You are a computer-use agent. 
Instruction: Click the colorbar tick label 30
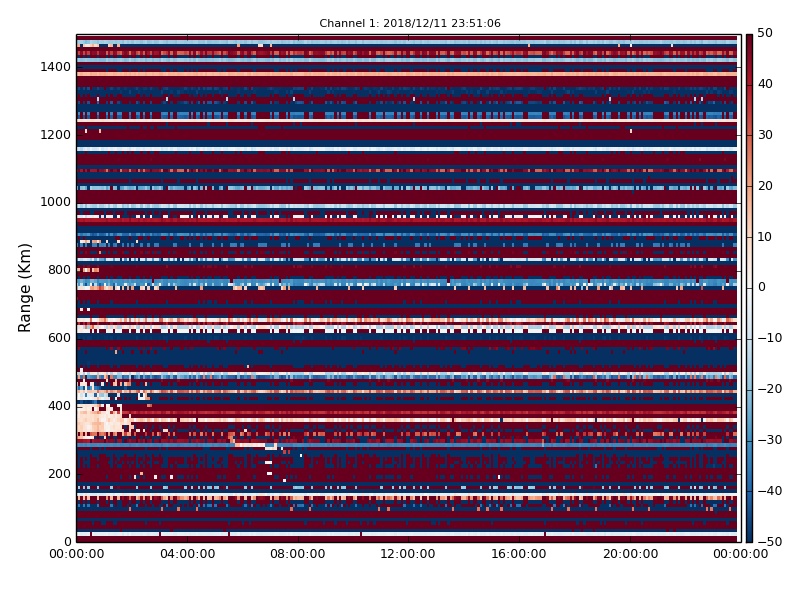(x=765, y=135)
